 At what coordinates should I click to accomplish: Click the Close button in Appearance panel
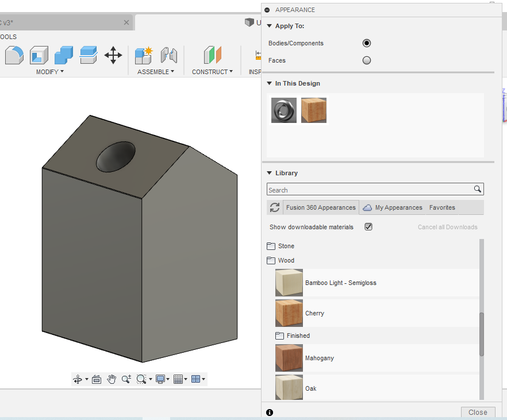coord(477,412)
